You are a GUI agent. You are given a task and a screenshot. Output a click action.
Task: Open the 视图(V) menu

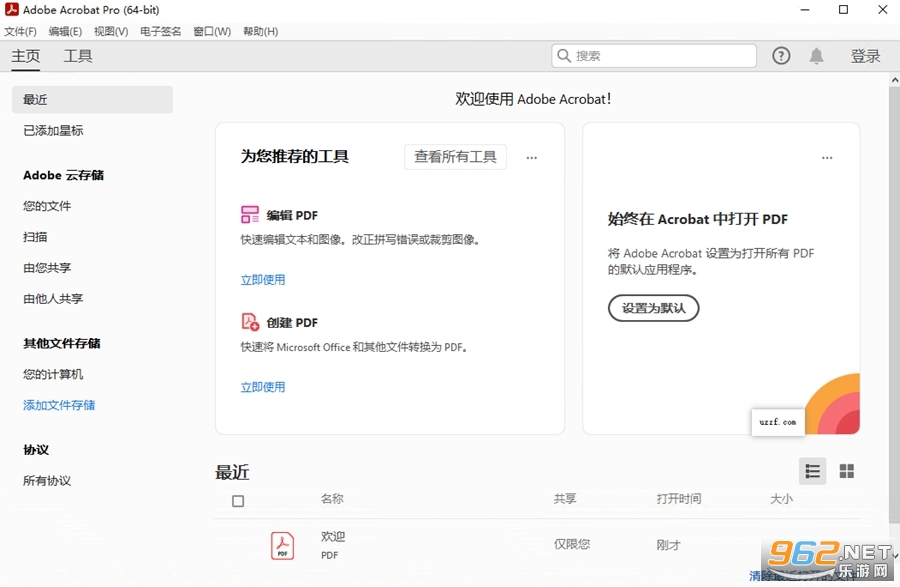click(x=111, y=32)
